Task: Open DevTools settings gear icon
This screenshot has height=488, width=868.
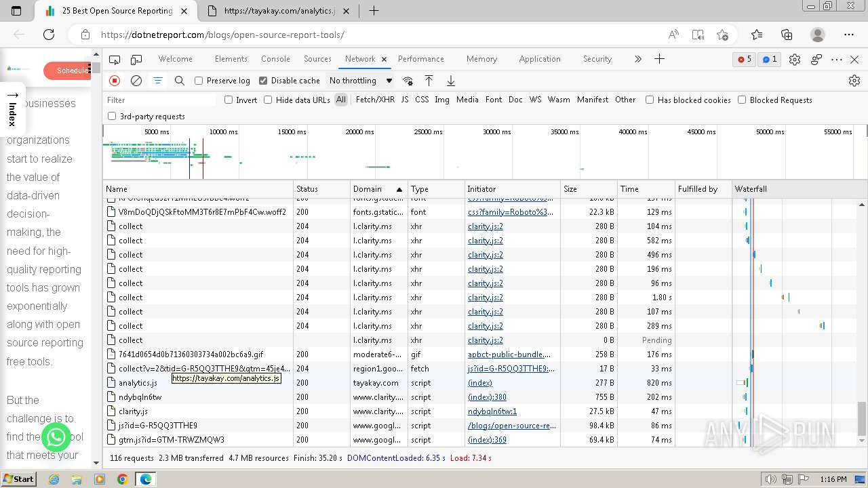Action: point(795,60)
